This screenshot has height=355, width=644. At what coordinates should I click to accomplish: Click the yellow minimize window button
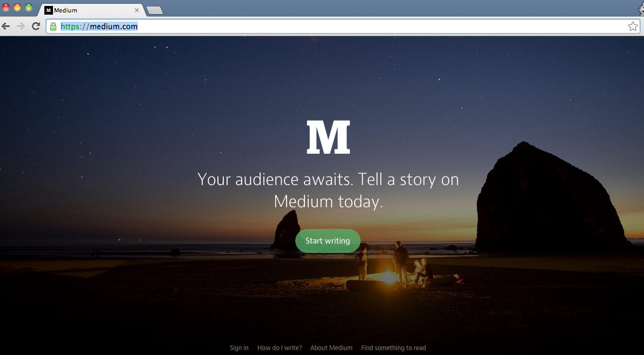click(17, 7)
